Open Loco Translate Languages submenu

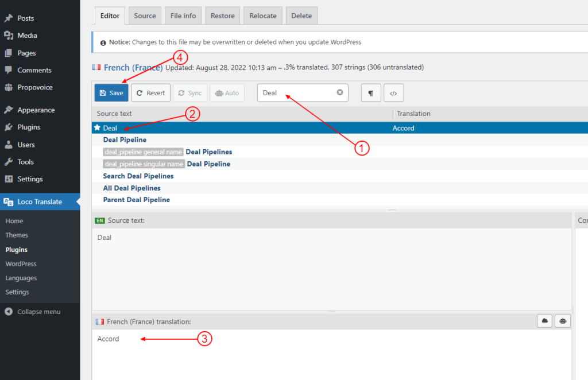click(x=21, y=278)
